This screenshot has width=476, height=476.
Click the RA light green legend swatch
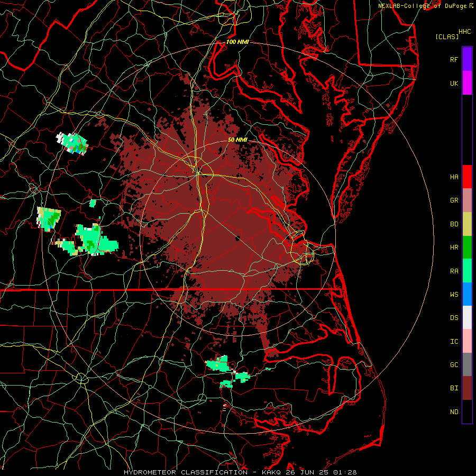pos(467,271)
